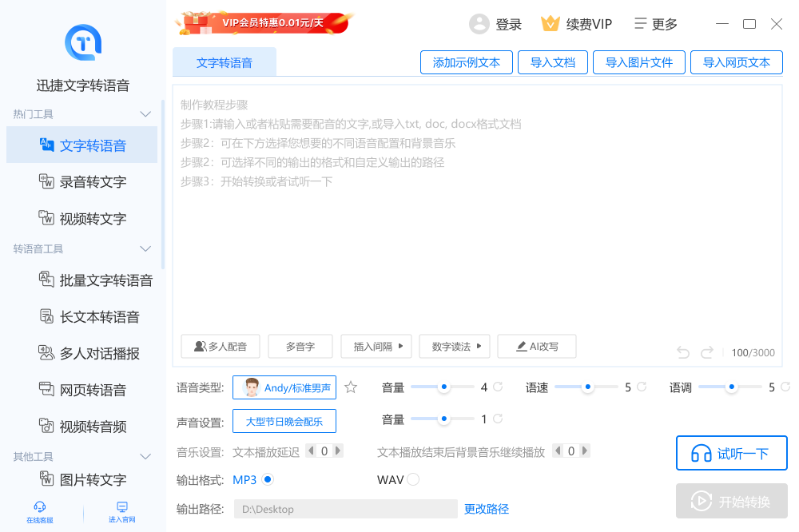Open the 数字读法 dropdown

pyautogui.click(x=454, y=347)
